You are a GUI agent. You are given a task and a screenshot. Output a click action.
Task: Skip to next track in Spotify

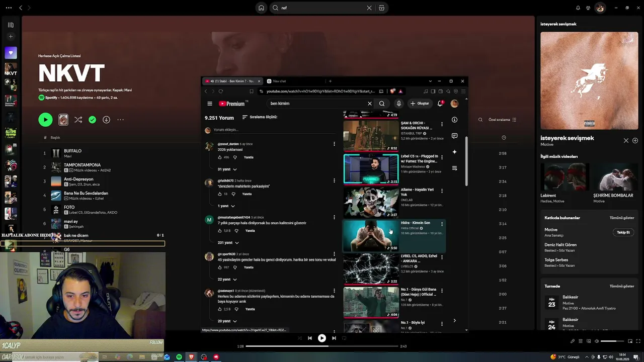click(334, 338)
